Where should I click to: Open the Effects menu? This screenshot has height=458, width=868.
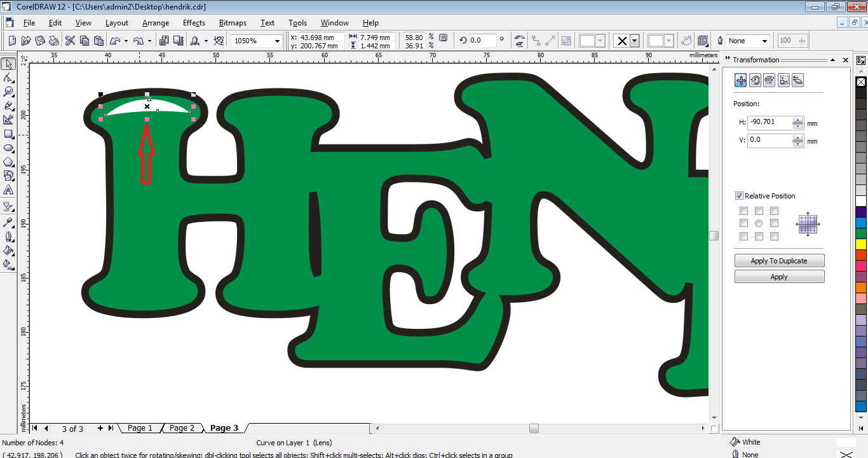pyautogui.click(x=194, y=23)
